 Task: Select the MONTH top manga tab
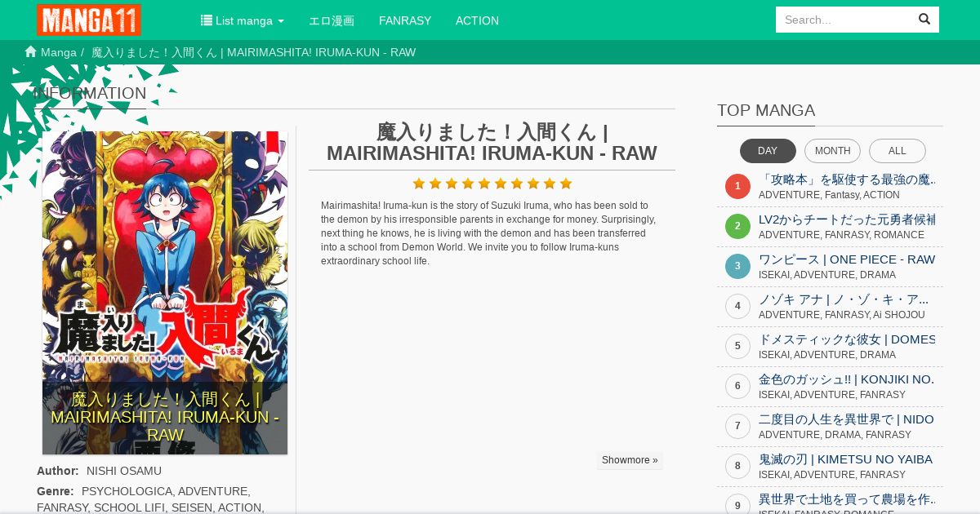point(833,151)
